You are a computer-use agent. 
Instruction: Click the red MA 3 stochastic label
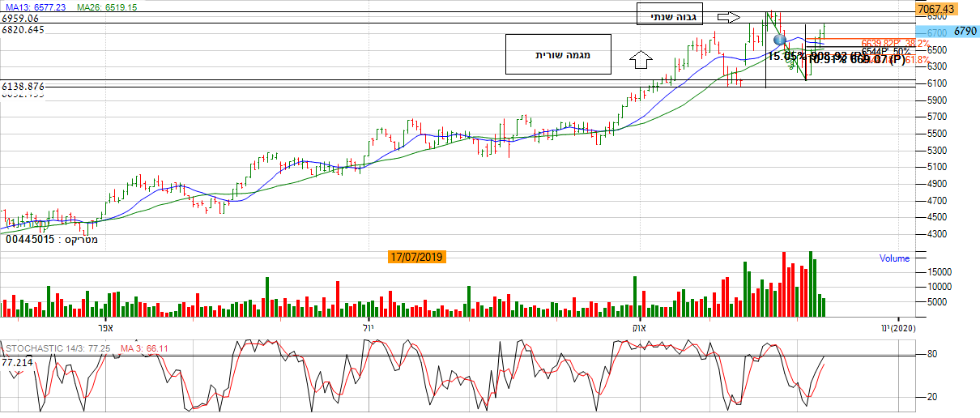click(x=143, y=348)
